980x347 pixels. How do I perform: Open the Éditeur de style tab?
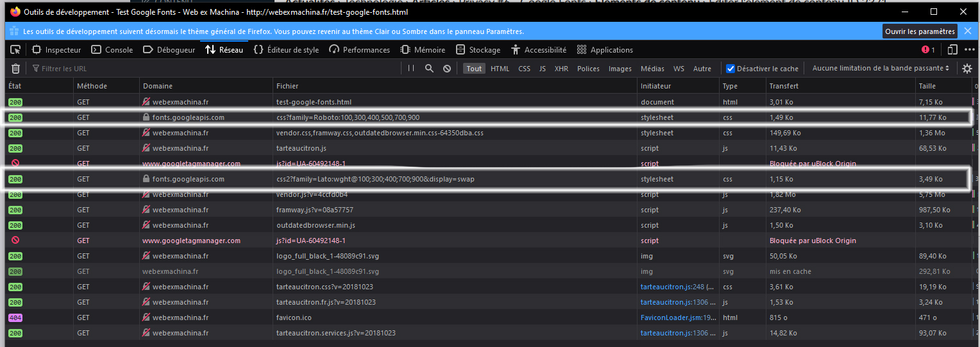(286, 49)
